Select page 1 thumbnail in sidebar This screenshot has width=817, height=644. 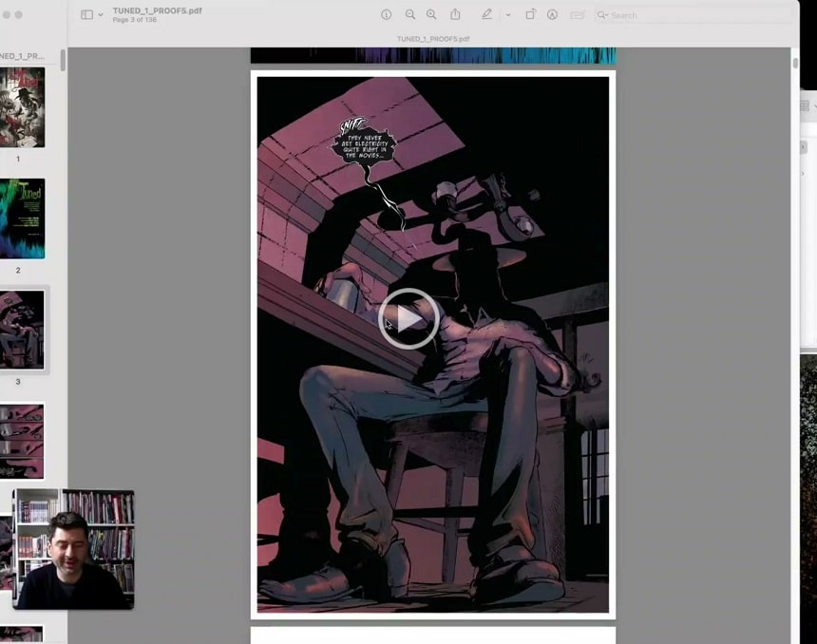click(22, 106)
